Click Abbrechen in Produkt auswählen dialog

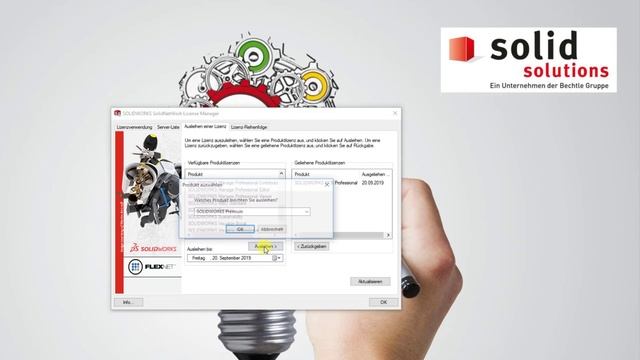click(x=272, y=229)
